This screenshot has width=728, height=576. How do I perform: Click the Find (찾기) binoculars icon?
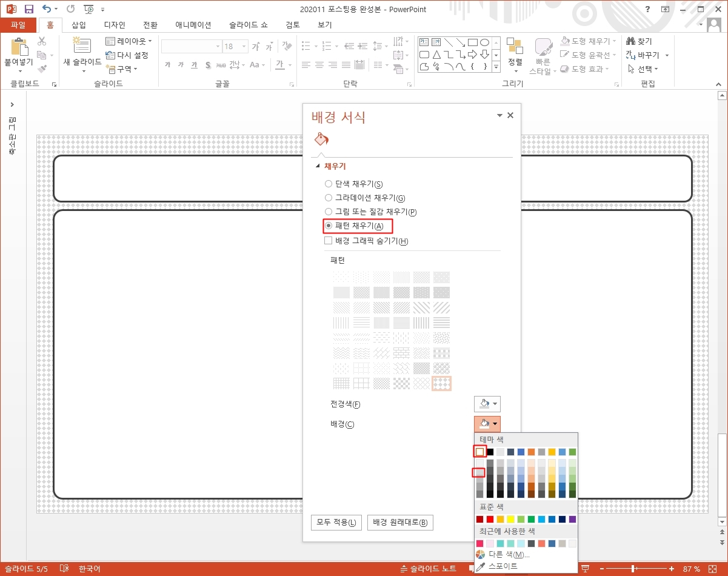[630, 41]
